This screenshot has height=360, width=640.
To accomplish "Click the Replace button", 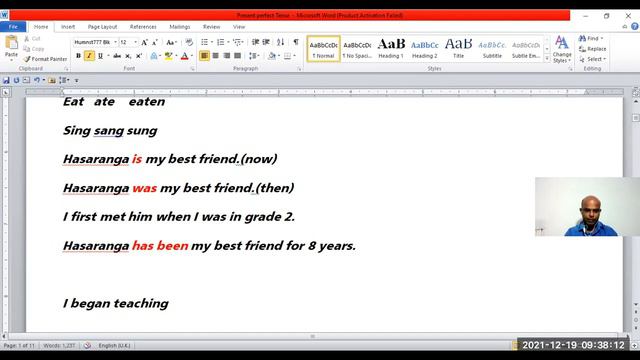I will point(592,49).
